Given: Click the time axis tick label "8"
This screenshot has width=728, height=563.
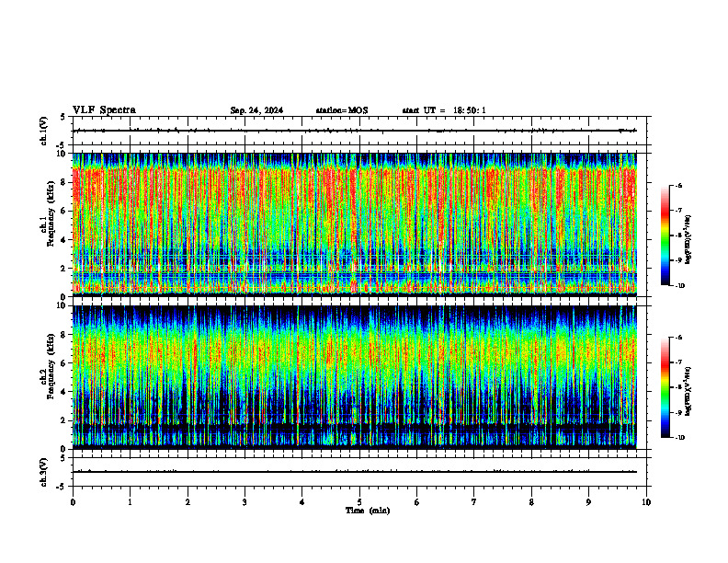Looking at the screenshot, I should 531,502.
